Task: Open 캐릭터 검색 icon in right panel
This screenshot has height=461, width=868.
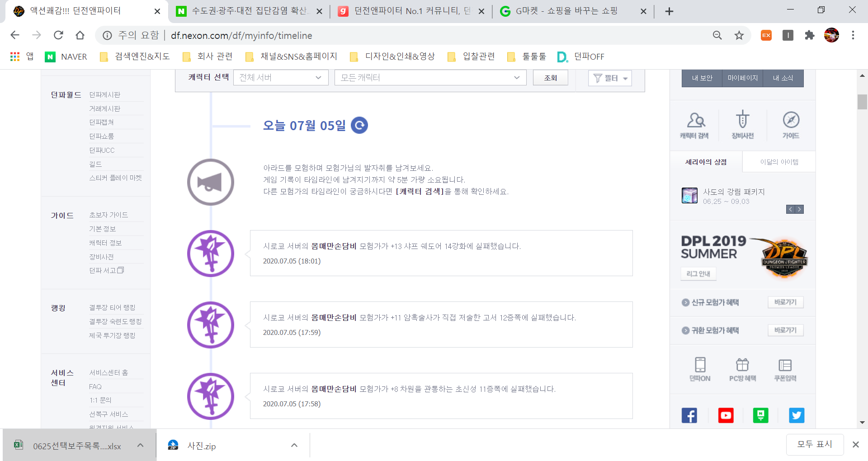Action: (x=695, y=125)
